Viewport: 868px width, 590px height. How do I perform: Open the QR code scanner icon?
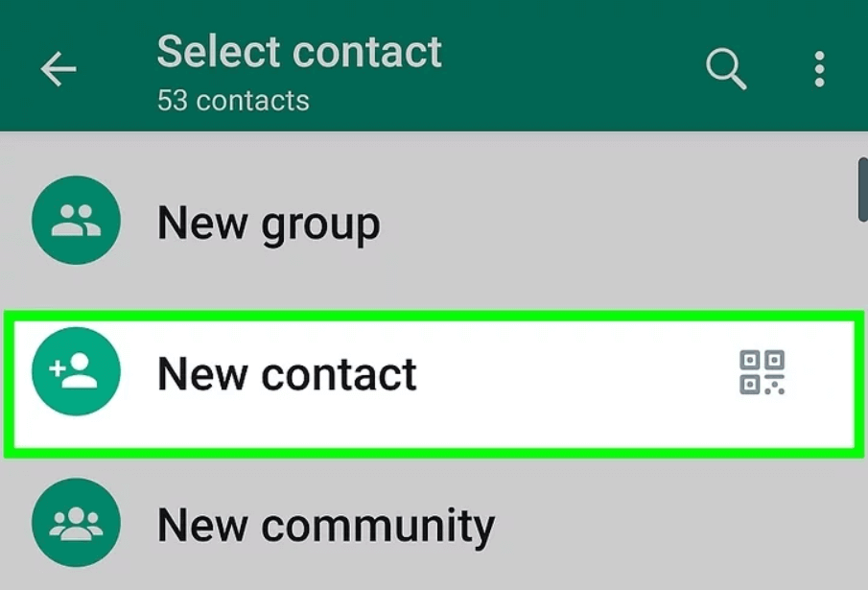(762, 372)
